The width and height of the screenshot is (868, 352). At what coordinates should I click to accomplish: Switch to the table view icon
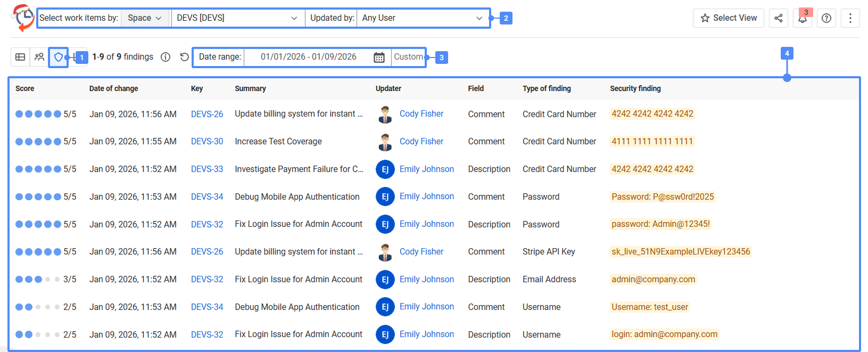point(20,57)
